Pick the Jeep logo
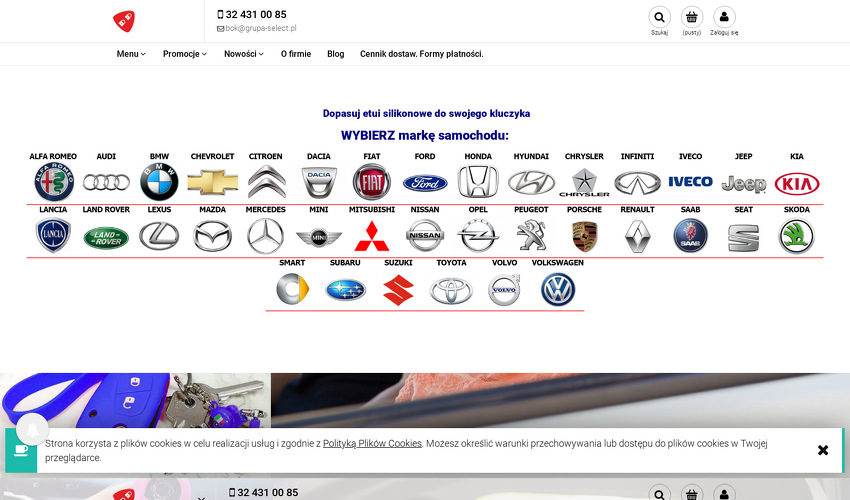The width and height of the screenshot is (850, 500). 744,184
